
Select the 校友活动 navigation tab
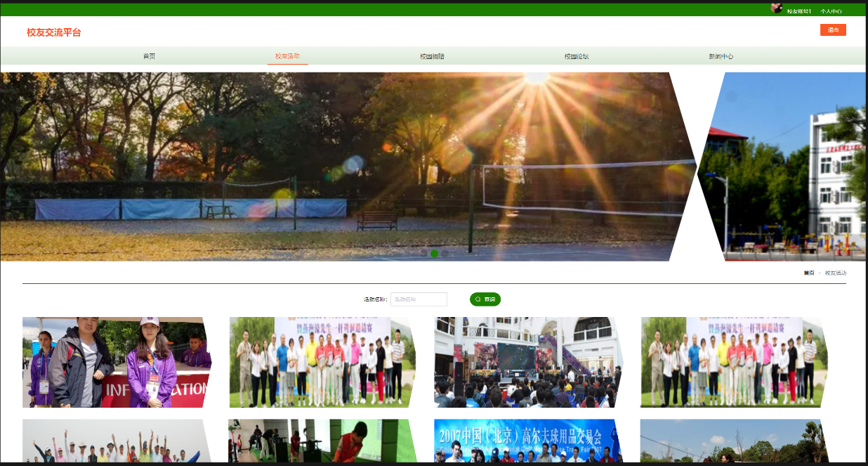point(287,56)
